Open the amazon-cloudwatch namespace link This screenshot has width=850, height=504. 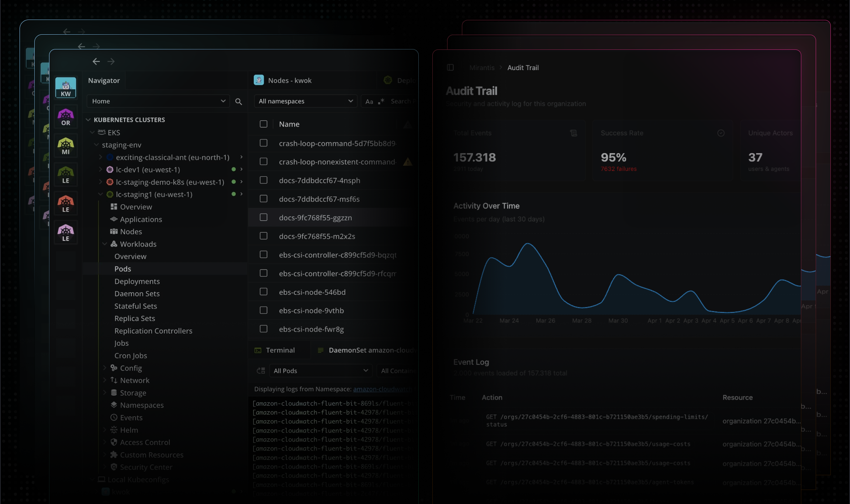(383, 389)
